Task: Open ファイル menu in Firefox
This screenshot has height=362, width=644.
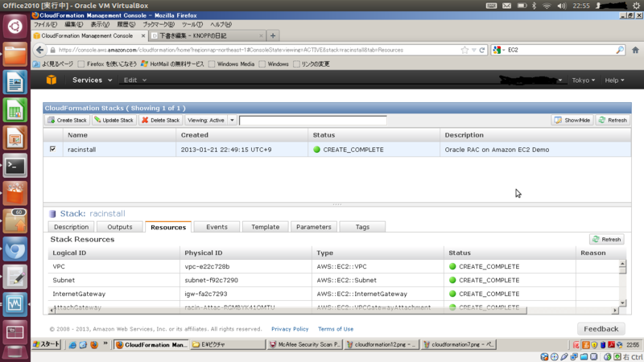Action: click(x=45, y=25)
